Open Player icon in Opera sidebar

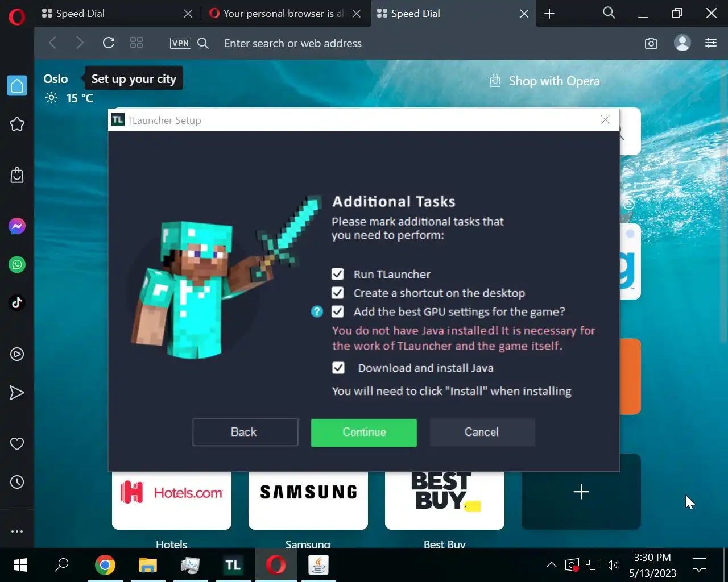[x=17, y=354]
